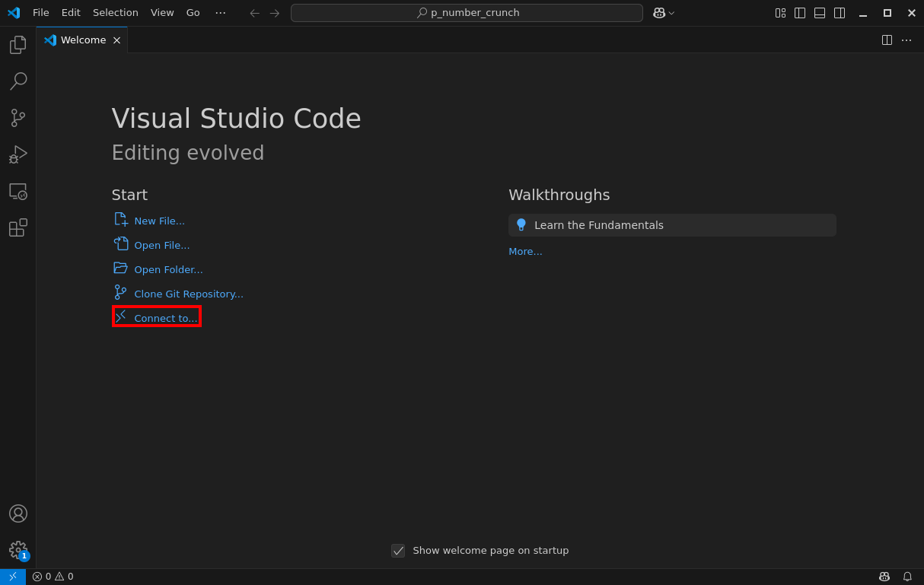924x585 pixels.
Task: Open the Explorer view in activity bar
Action: (x=18, y=45)
